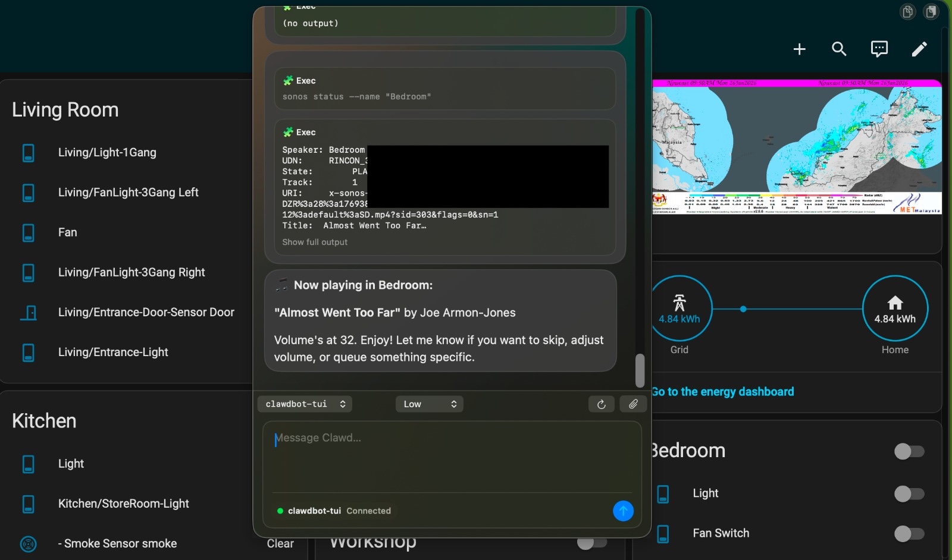Turn on the Bedroom Light switch

(909, 493)
